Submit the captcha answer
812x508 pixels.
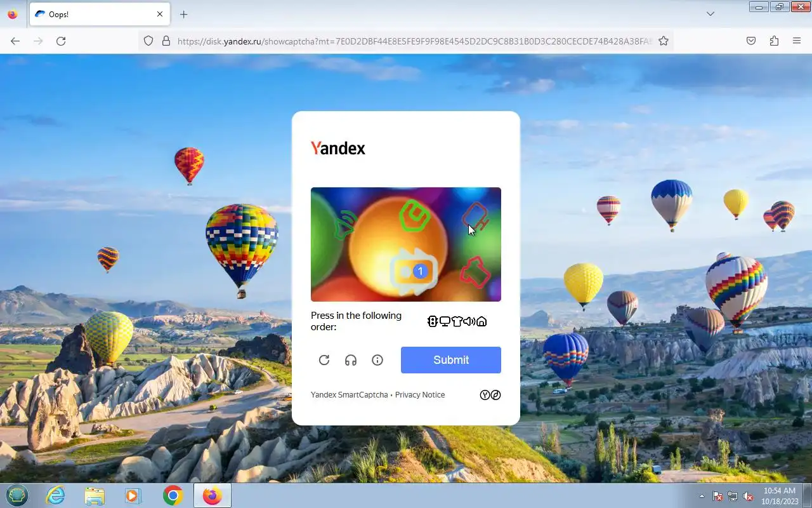(x=451, y=360)
